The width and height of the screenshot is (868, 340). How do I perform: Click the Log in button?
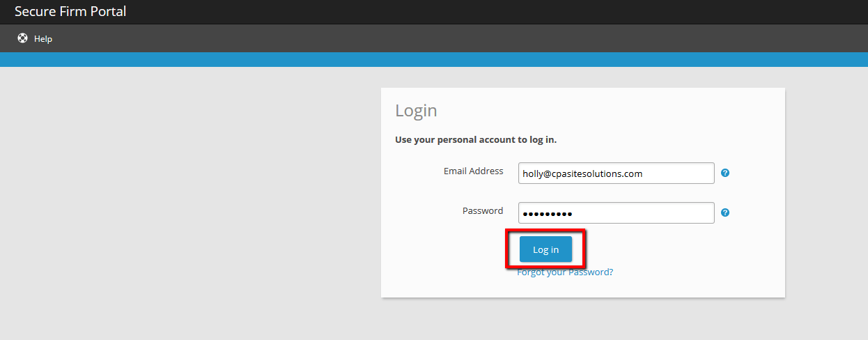click(545, 249)
